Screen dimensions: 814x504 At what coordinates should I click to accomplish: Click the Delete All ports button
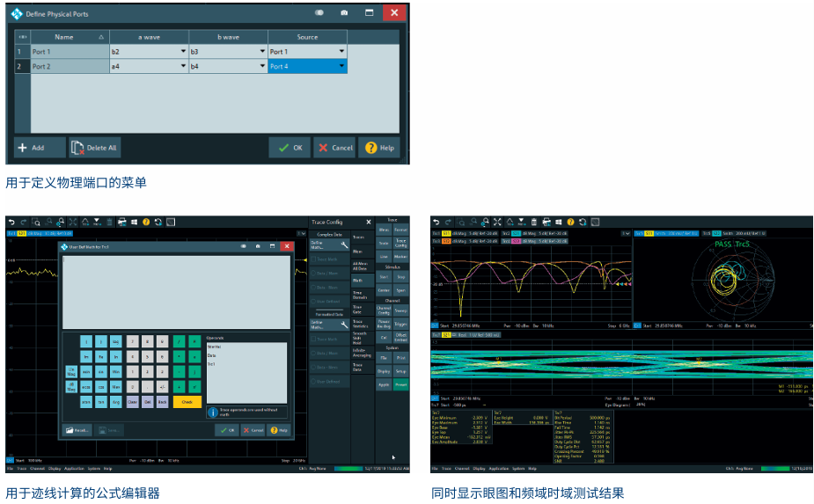pyautogui.click(x=94, y=148)
